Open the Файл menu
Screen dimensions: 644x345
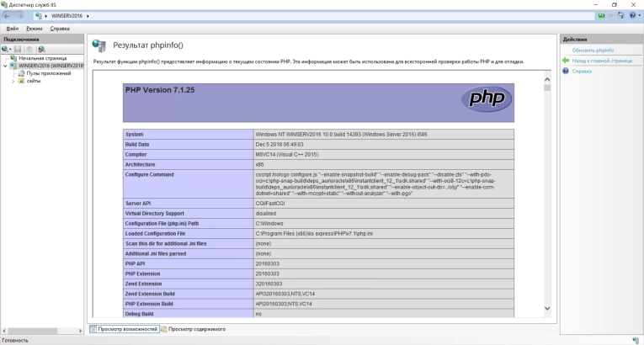click(13, 29)
